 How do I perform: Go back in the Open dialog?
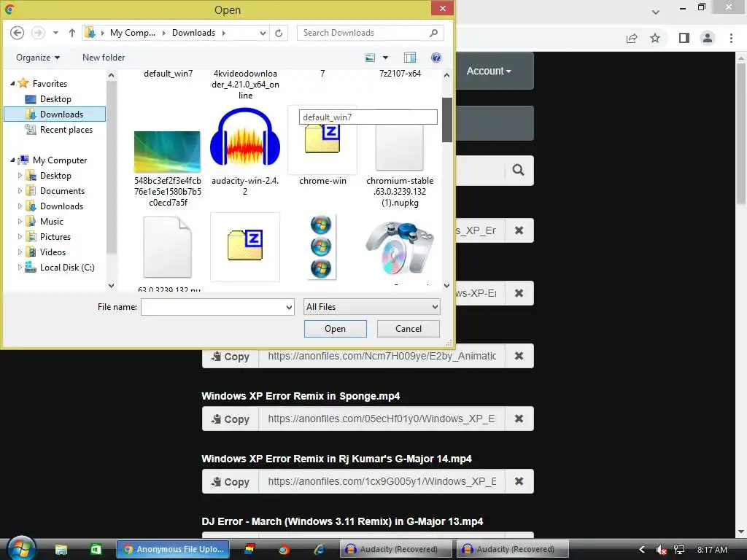pos(18,33)
